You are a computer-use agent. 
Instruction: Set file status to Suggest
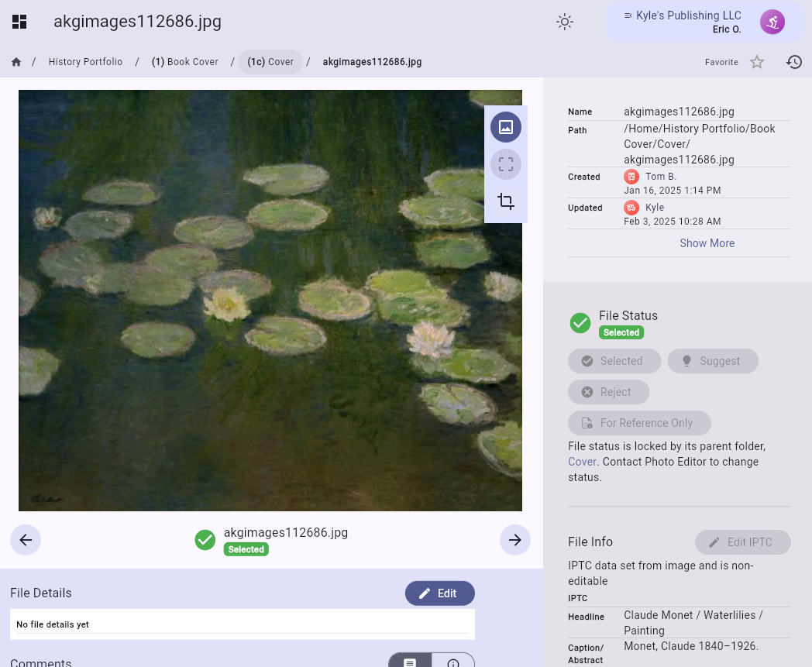coord(713,361)
